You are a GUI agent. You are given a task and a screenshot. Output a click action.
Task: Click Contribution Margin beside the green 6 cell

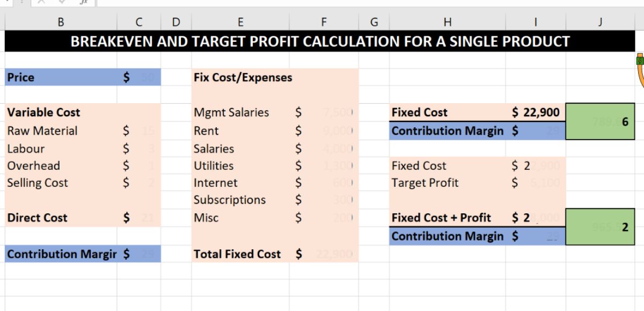point(448,131)
